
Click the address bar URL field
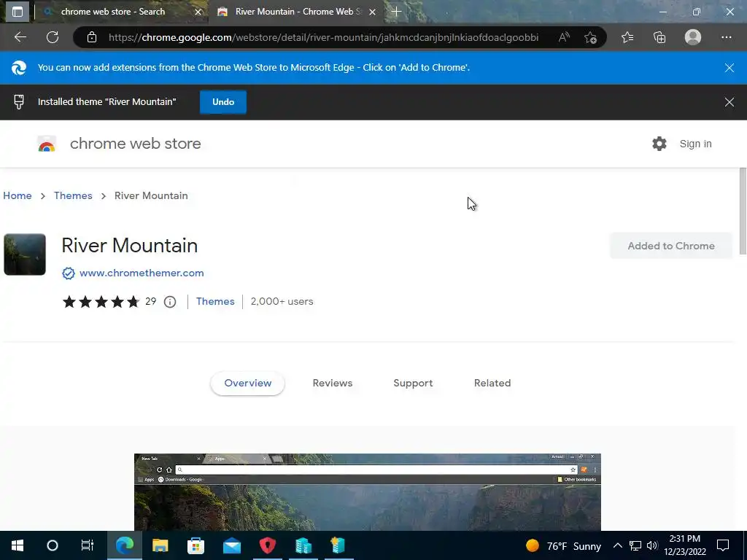coord(323,37)
